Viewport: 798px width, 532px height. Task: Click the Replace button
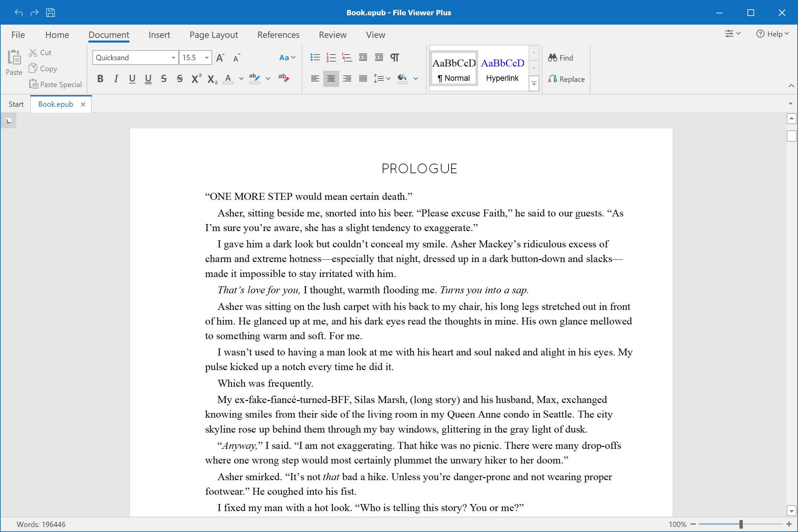click(566, 79)
